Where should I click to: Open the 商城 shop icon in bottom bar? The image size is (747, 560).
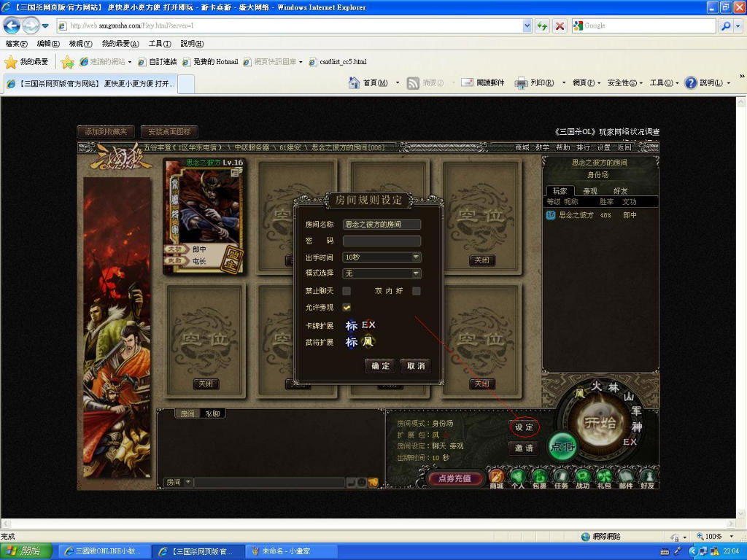(x=496, y=478)
